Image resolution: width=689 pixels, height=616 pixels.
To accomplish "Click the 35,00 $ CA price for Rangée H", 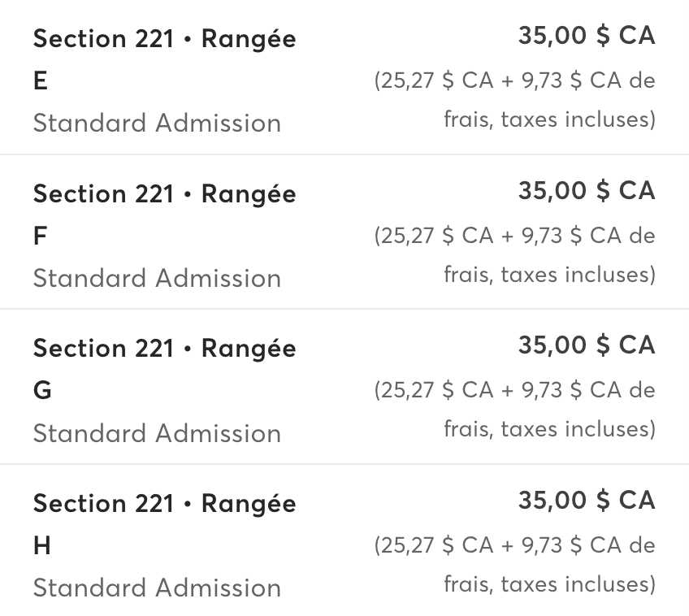I will [587, 500].
